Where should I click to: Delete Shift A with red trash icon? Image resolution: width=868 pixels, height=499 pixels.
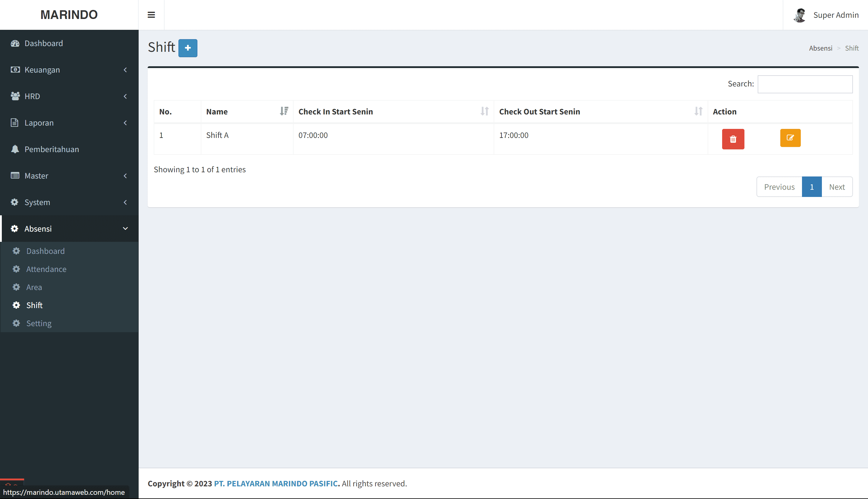(x=733, y=139)
